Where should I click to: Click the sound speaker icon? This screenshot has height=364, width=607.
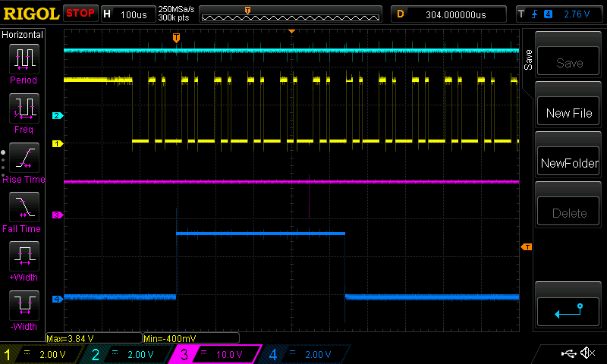(x=587, y=353)
